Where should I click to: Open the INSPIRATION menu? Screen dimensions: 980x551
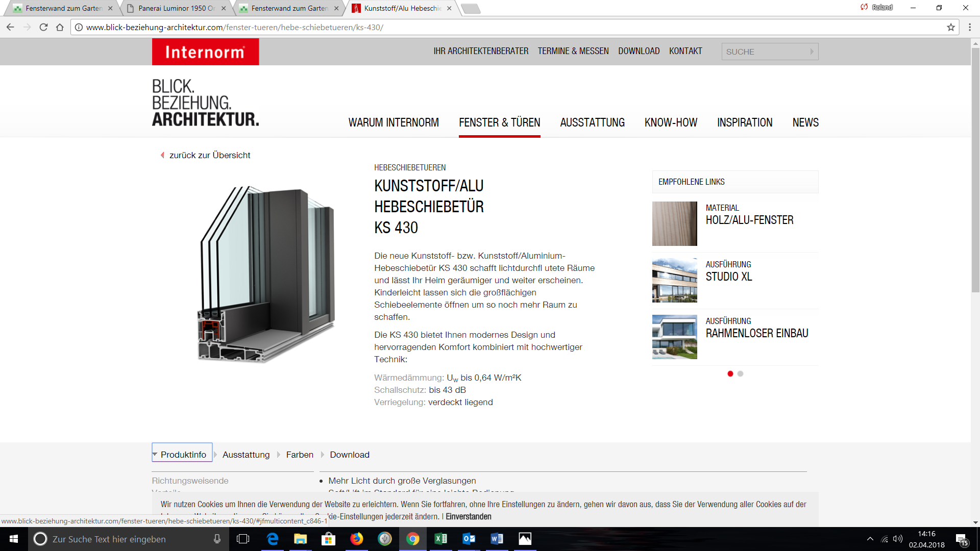[745, 122]
